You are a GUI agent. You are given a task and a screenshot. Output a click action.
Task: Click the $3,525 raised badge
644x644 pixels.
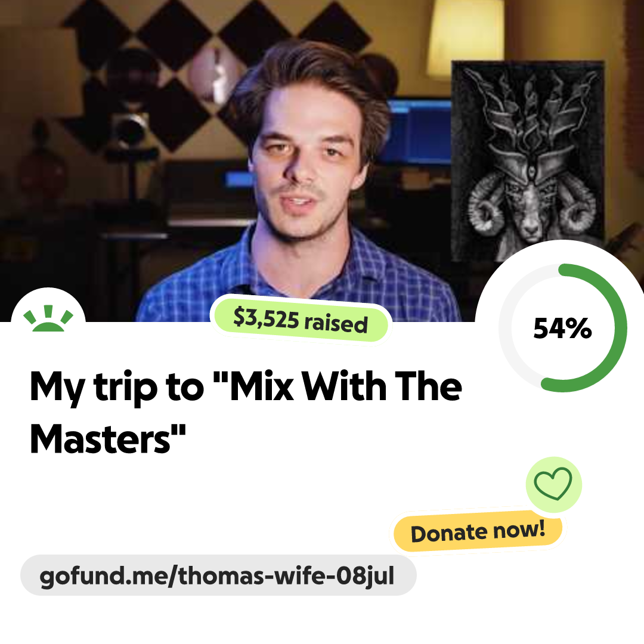tap(300, 320)
